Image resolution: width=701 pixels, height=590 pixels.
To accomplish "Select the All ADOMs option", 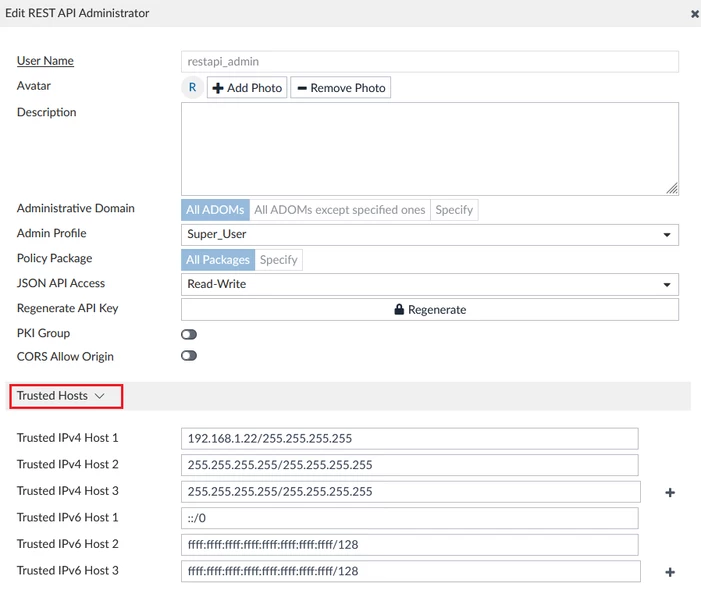I will (215, 210).
